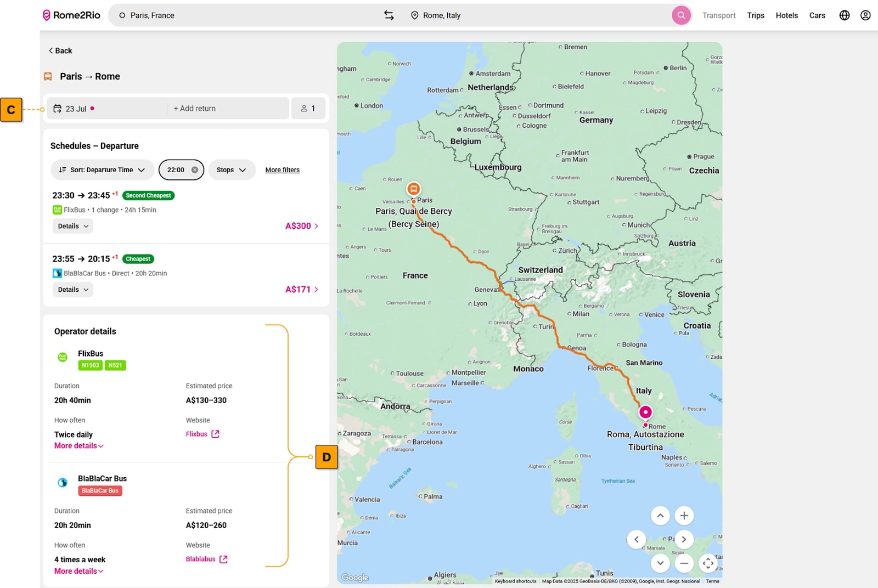
Task: Click the swap origin and destination arrows icon
Action: [389, 15]
